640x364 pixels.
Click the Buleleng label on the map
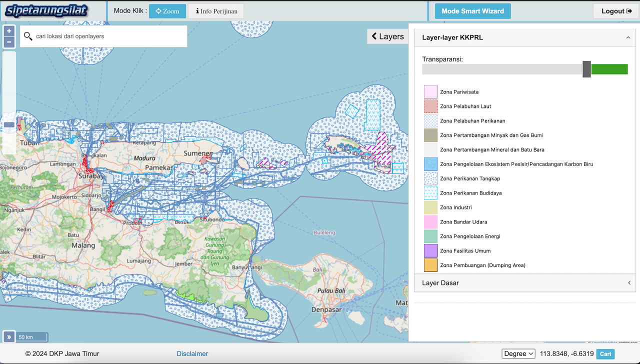[x=325, y=232]
